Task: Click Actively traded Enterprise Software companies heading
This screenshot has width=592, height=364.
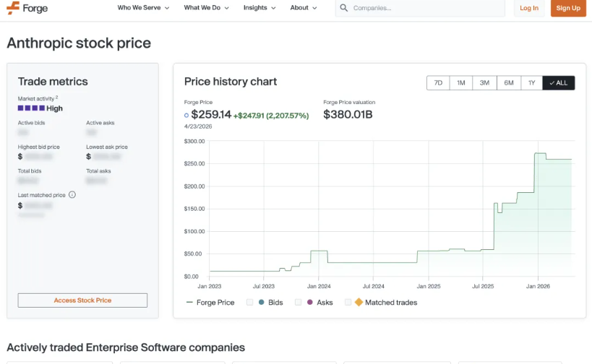Action: pos(126,347)
